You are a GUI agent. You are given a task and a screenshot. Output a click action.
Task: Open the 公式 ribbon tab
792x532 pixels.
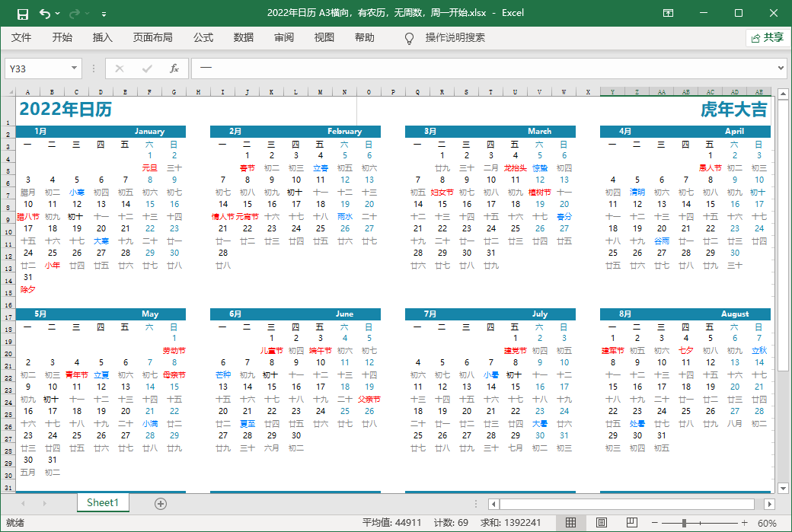click(x=203, y=38)
